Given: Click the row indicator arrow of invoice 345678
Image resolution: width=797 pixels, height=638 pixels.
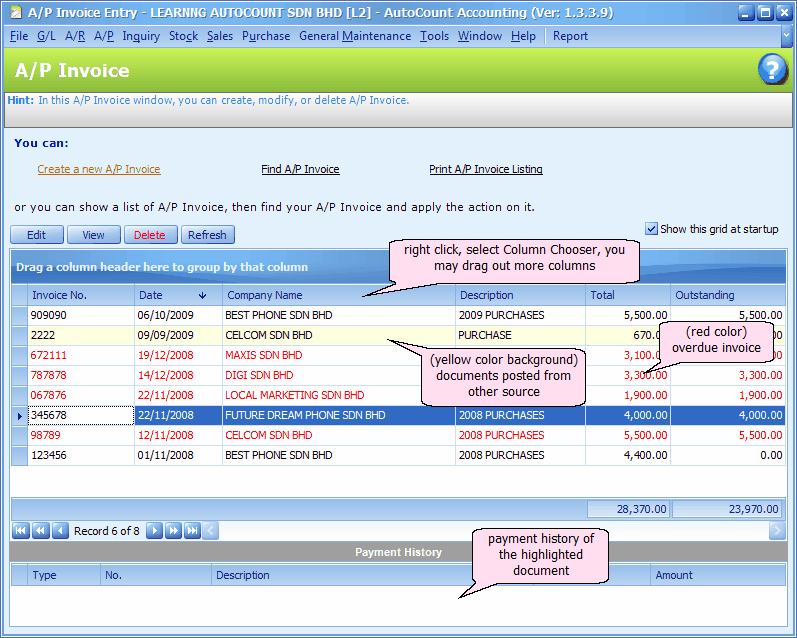Looking at the screenshot, I should pyautogui.click(x=19, y=416).
